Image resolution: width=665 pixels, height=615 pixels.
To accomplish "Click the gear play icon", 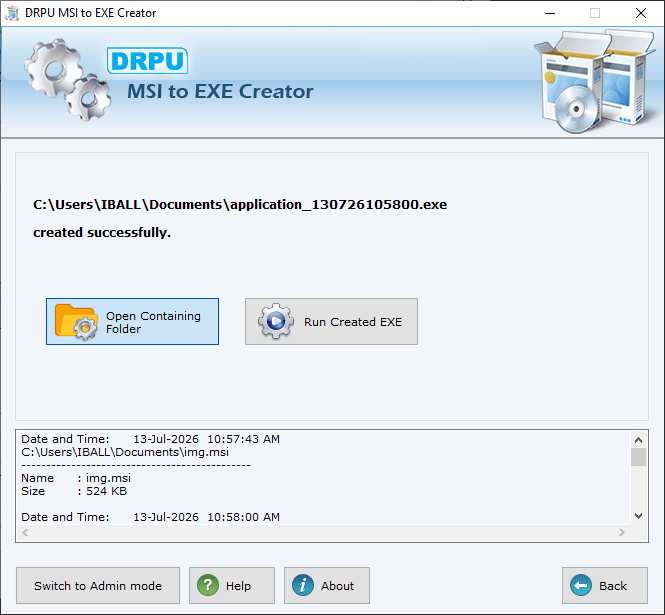I will [276, 321].
